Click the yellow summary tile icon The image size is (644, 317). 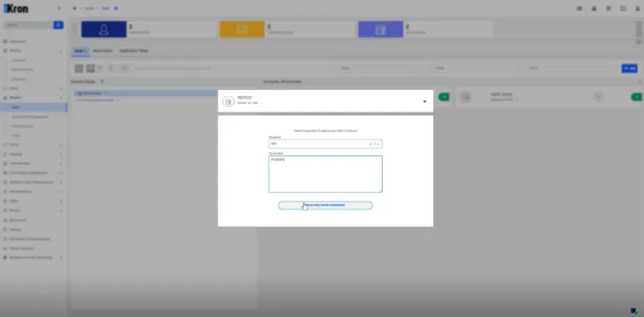(x=242, y=30)
